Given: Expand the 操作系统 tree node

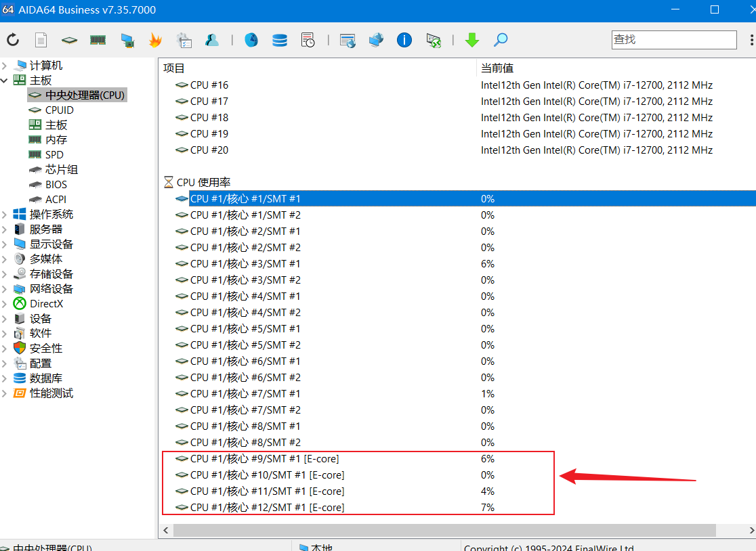Looking at the screenshot, I should (4, 215).
